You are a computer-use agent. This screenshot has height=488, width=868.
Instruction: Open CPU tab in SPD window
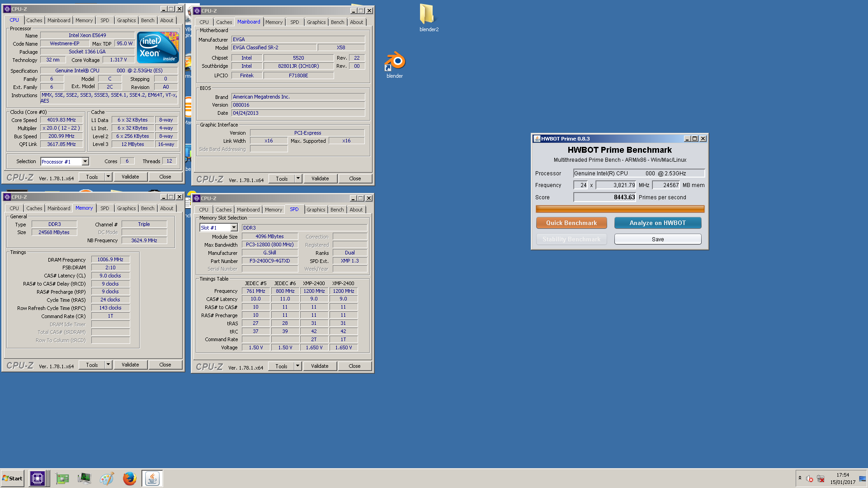pyautogui.click(x=203, y=210)
